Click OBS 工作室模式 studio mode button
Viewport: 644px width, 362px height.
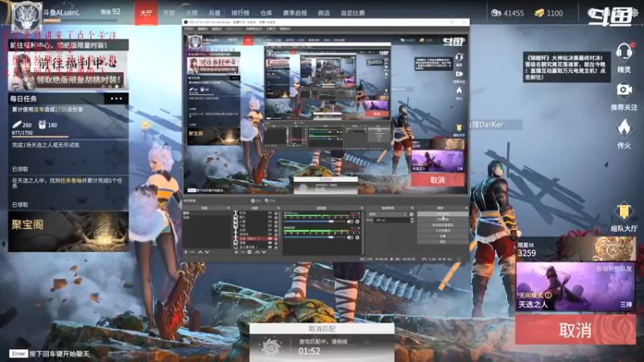click(443, 231)
